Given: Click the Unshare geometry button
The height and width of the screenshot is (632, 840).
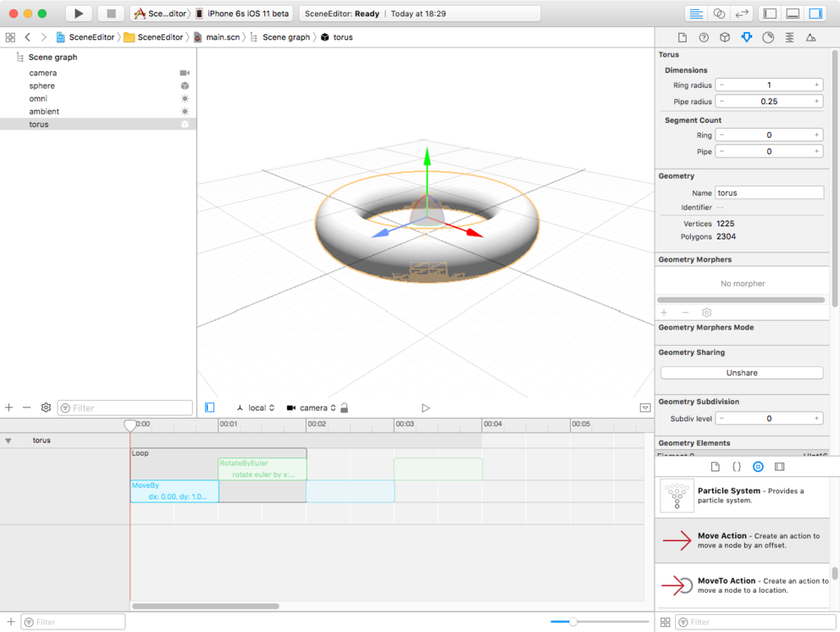Looking at the screenshot, I should [x=742, y=373].
